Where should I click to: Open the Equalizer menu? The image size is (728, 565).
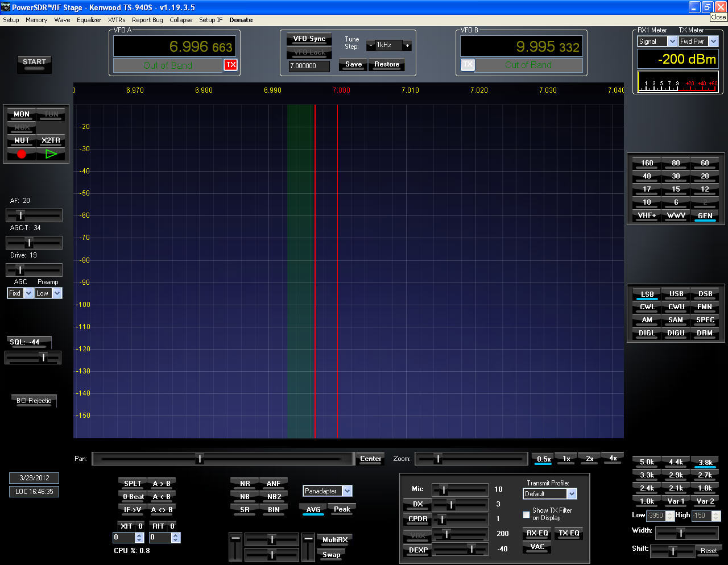89,20
